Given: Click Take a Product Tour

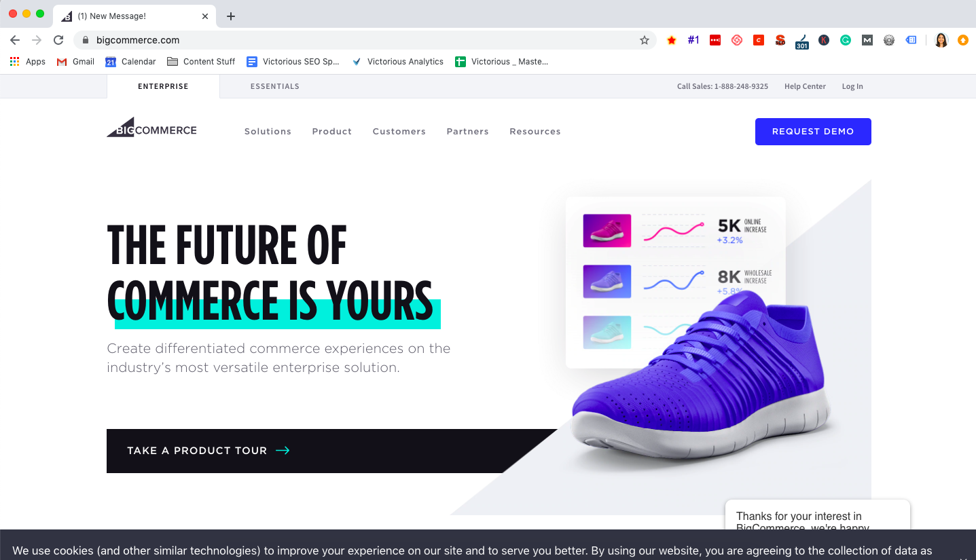Looking at the screenshot, I should coord(209,451).
